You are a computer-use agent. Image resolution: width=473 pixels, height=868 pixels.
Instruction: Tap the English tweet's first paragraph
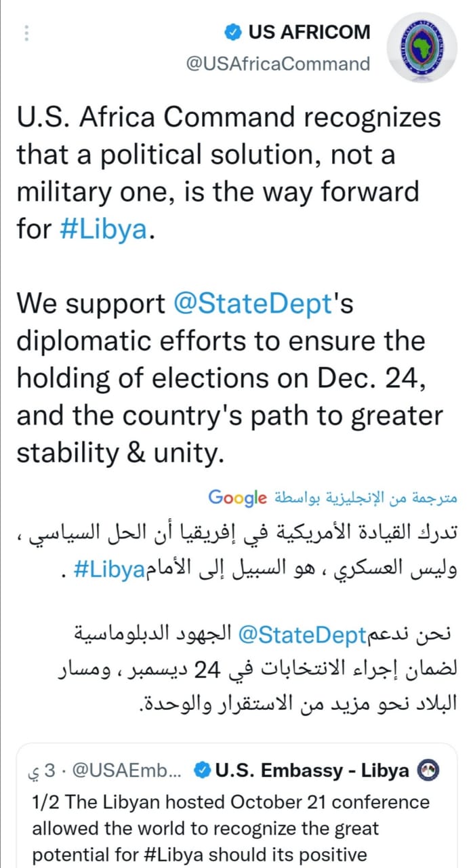coord(228,173)
